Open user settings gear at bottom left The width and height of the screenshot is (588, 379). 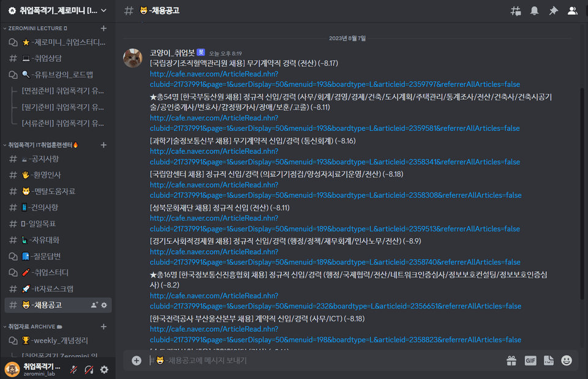[104, 370]
